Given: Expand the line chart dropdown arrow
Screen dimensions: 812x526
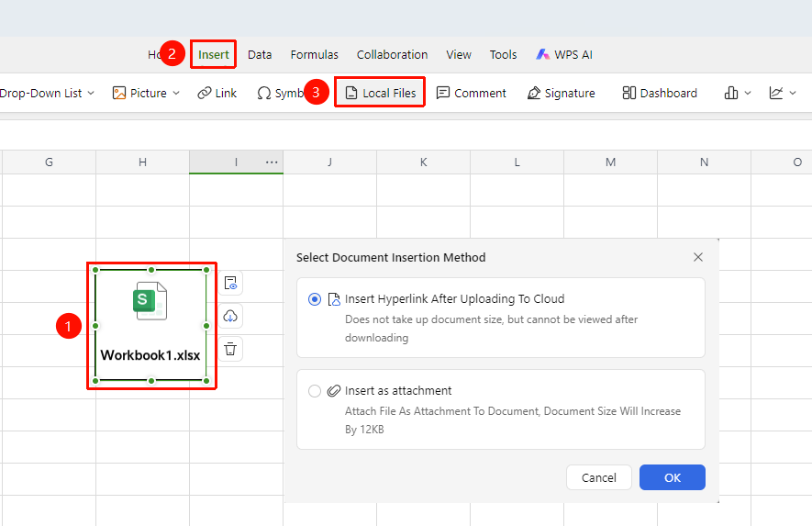Looking at the screenshot, I should pyautogui.click(x=793, y=94).
